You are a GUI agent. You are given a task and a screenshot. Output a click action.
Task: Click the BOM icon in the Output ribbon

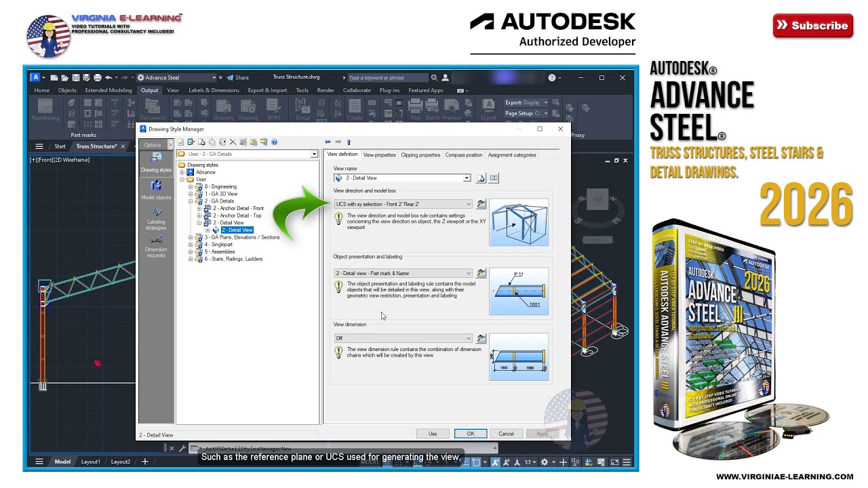[x=274, y=108]
